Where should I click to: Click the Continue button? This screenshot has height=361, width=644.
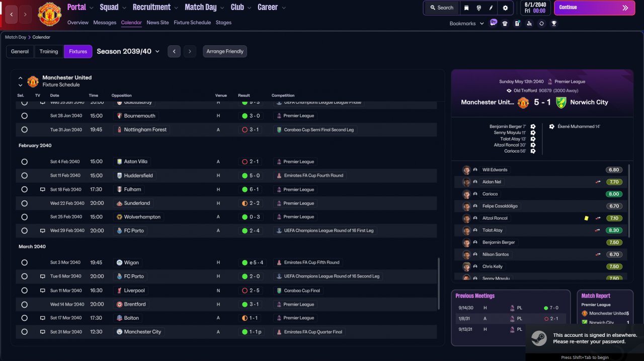click(x=594, y=8)
